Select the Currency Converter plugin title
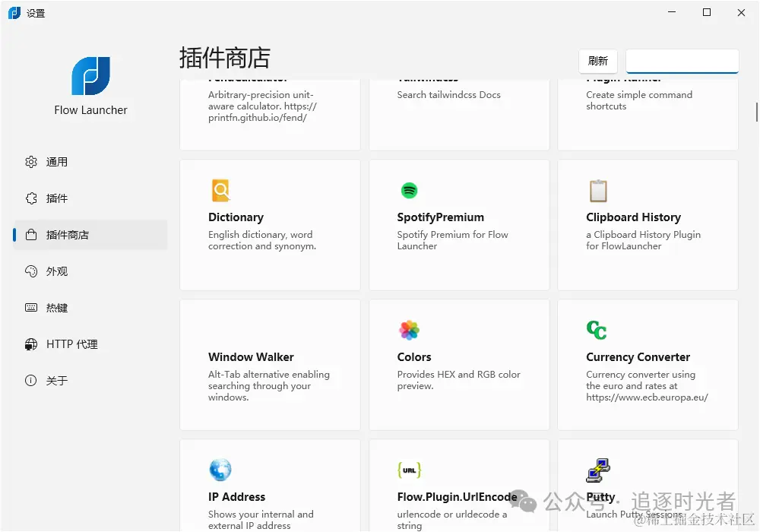This screenshot has width=760, height=532. pos(638,357)
